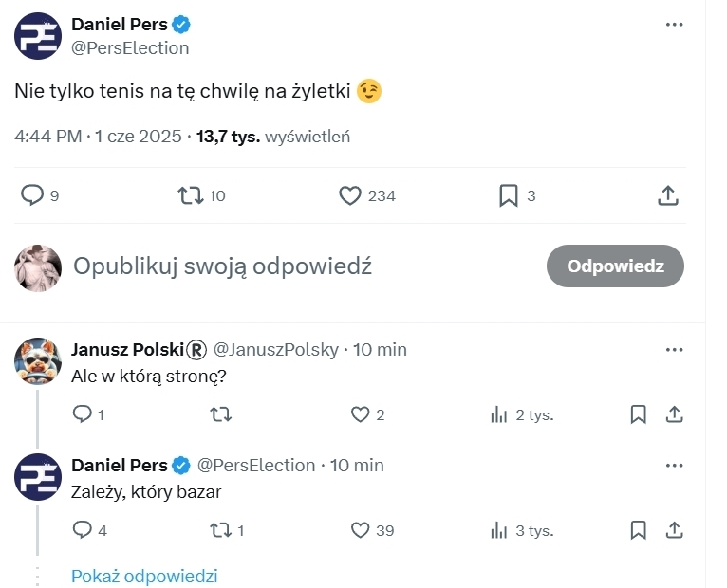Open Janusz Polski's dog avatar
Viewport: 727px width, 588px height.
click(39, 361)
